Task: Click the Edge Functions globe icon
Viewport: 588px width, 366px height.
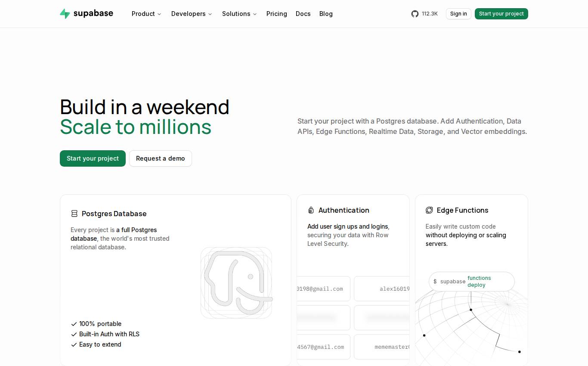Action: [429, 210]
